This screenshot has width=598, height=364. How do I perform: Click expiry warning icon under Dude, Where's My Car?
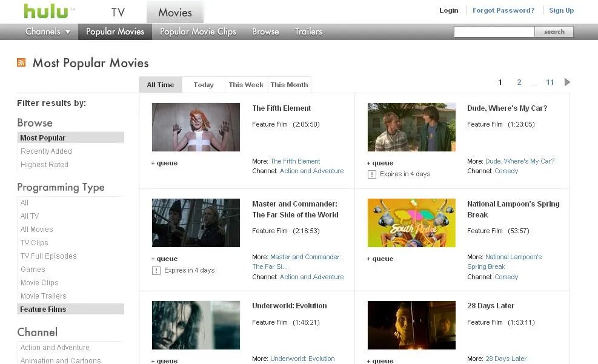372,174
